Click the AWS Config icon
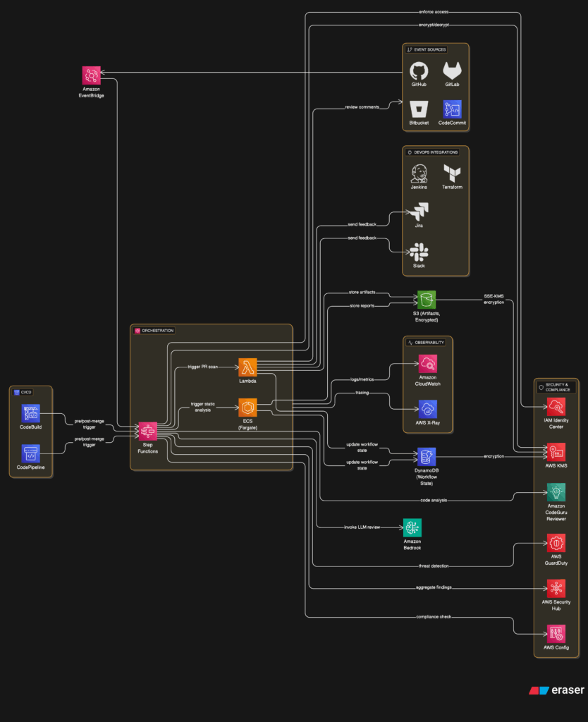Screen dimensions: 588x722 coord(556,634)
